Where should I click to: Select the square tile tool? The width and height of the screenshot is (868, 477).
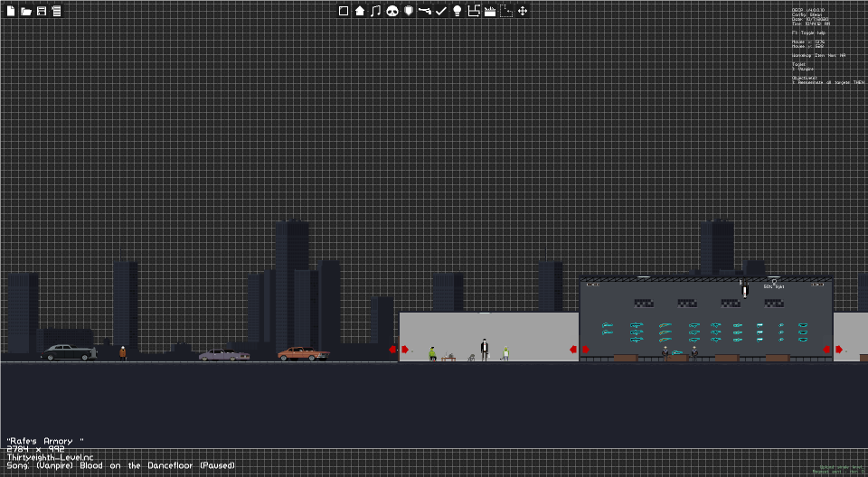point(344,11)
